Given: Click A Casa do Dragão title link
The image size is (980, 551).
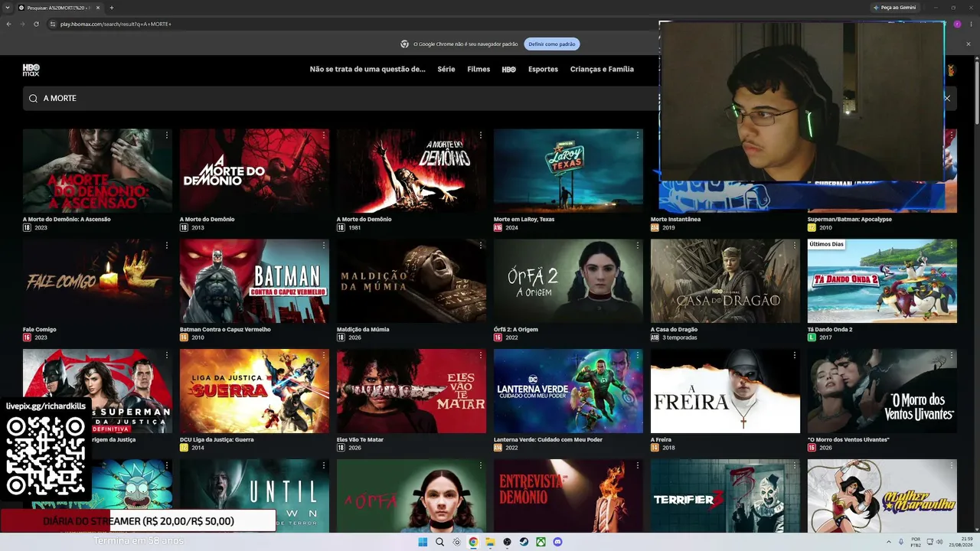Looking at the screenshot, I should [x=674, y=329].
